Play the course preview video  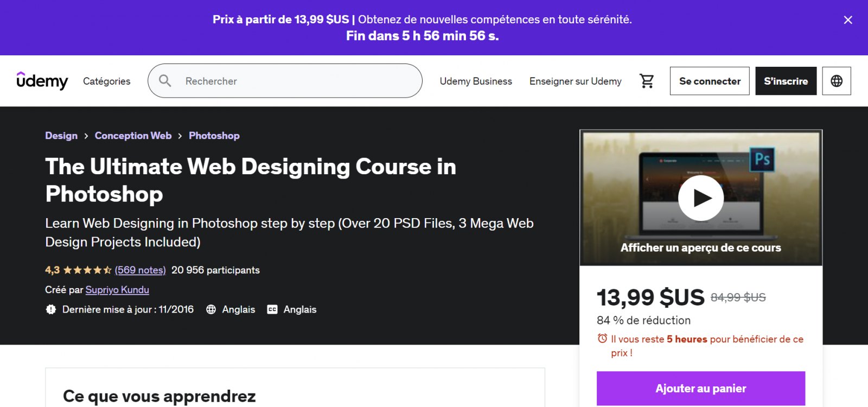click(x=700, y=198)
